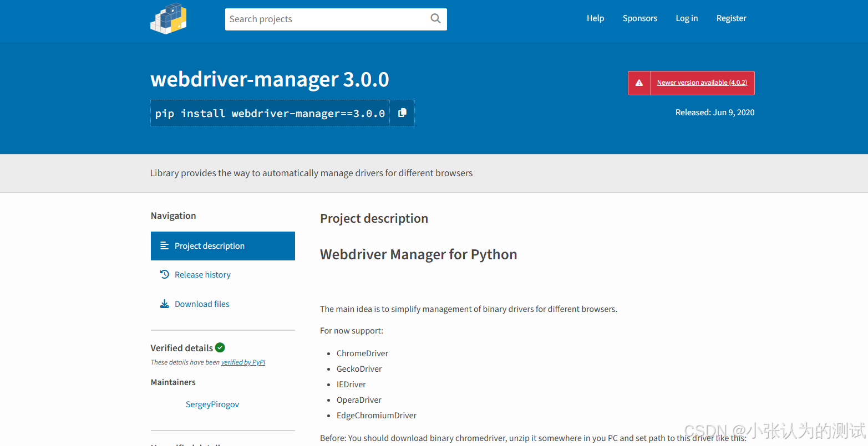The height and width of the screenshot is (446, 868).
Task: Click the Download files icon
Action: [x=164, y=304]
